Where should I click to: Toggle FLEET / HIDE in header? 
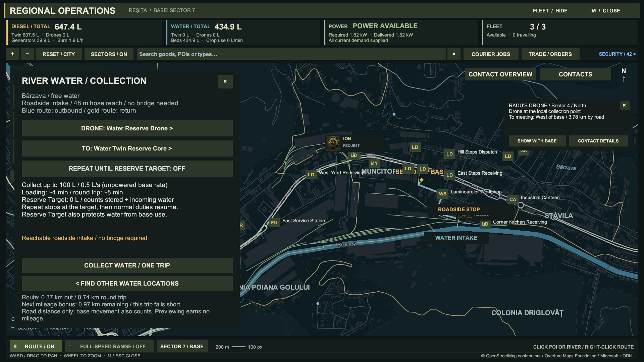[550, 11]
